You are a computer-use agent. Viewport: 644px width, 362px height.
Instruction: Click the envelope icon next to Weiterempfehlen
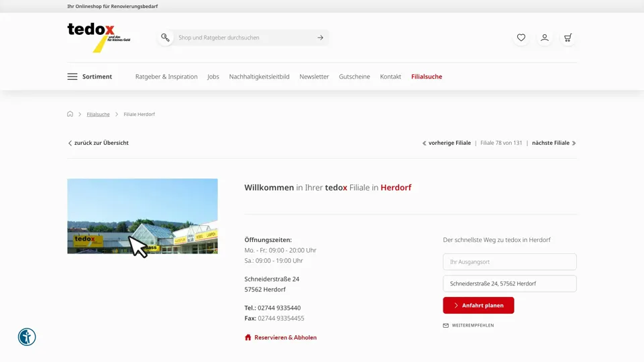[445, 326]
